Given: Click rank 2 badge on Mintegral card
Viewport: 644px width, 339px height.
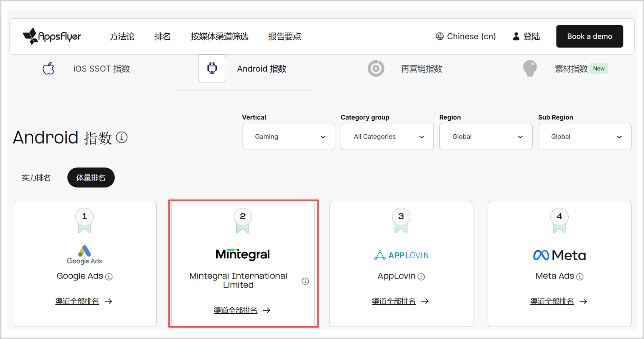Looking at the screenshot, I should pos(243,220).
